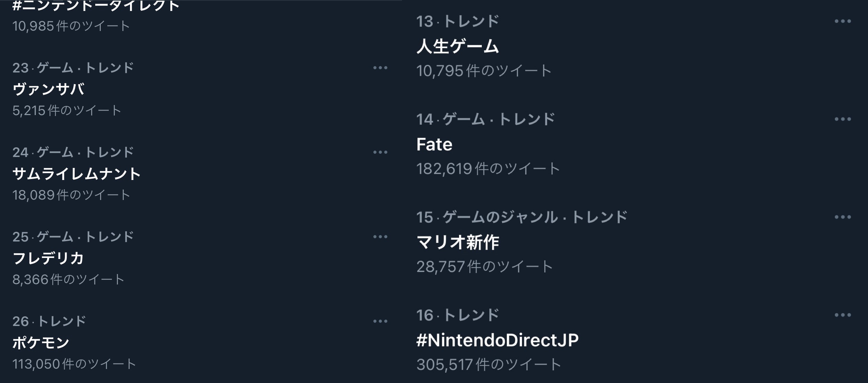Click the three-dot menu beside フレデリカ

(380, 237)
